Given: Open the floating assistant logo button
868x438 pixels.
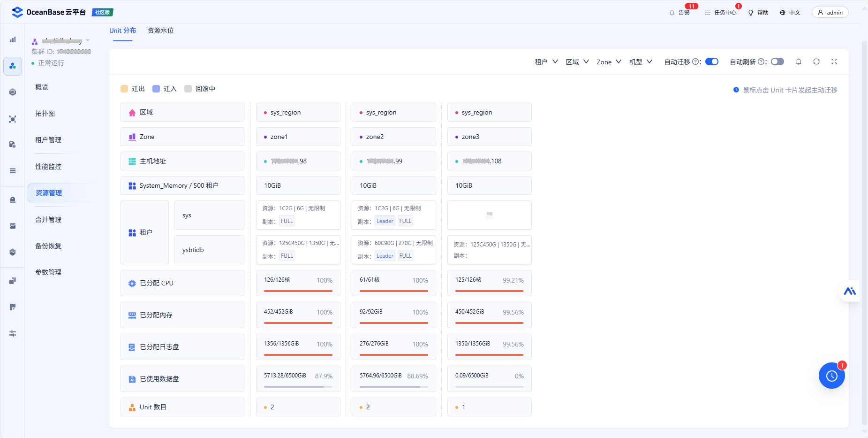Looking at the screenshot, I should point(850,291).
